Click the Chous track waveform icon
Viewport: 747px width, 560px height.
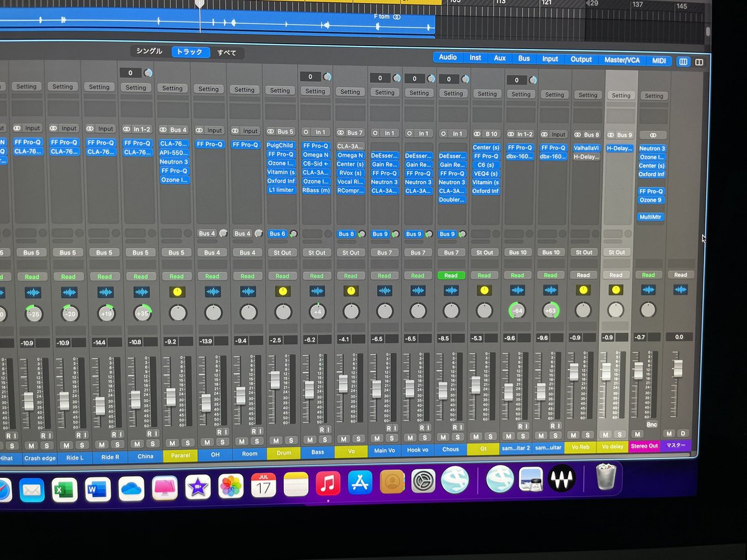point(451,291)
